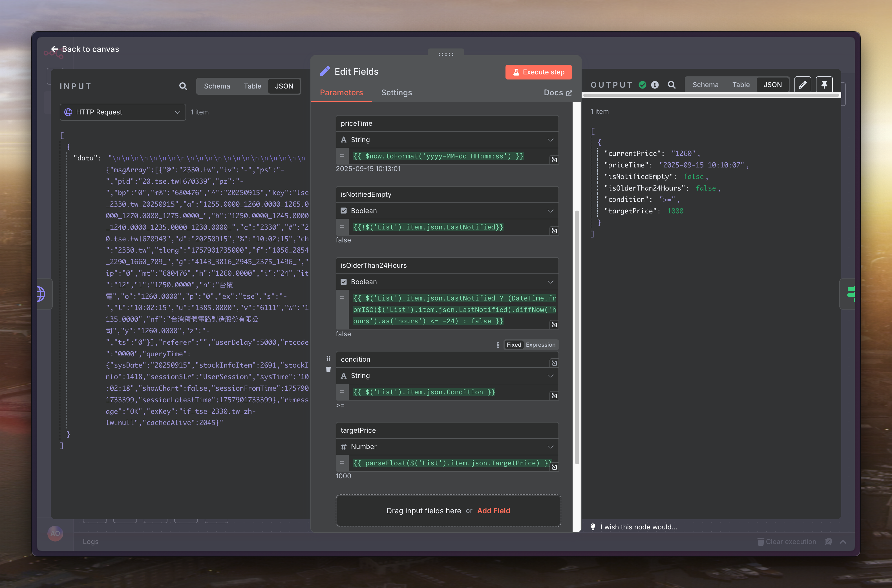The width and height of the screenshot is (892, 588).
Task: Open targetPrice Number type dropdown
Action: (447, 446)
